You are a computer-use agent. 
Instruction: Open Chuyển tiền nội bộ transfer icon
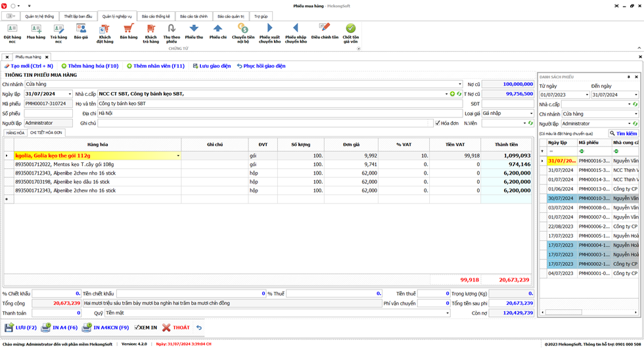(243, 30)
